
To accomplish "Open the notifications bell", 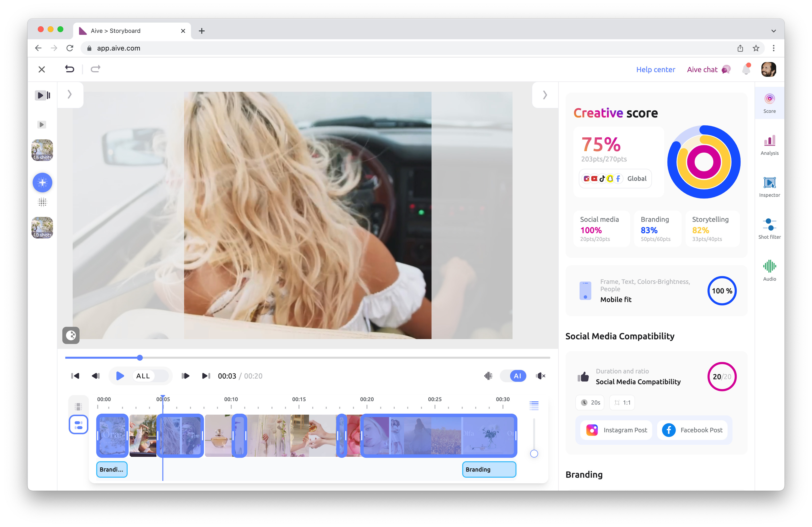I will [x=746, y=70].
